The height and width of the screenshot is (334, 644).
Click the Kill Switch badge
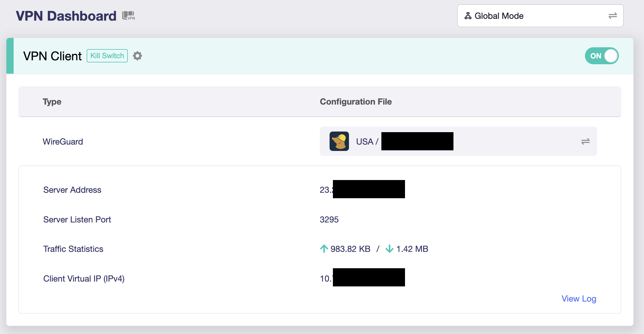point(107,56)
